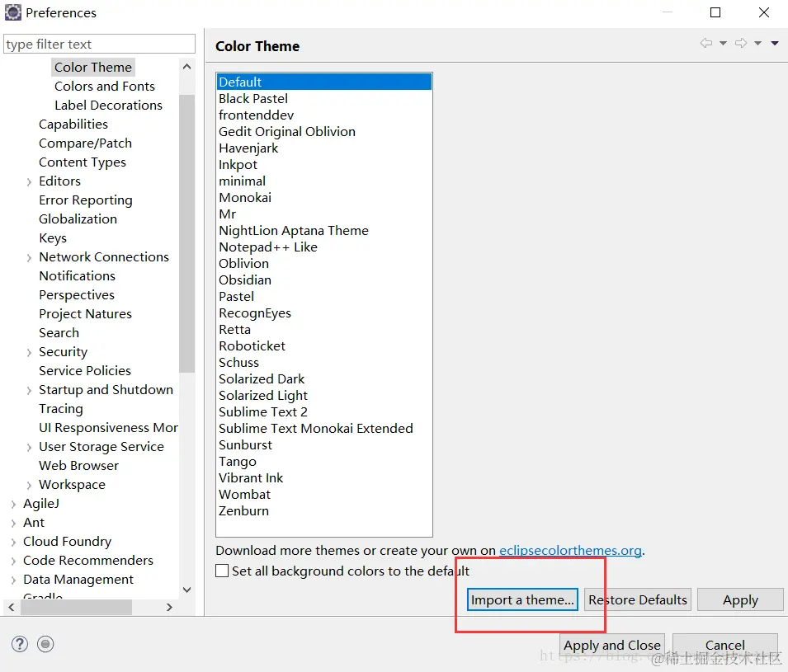Click Restore Defaults button

click(x=637, y=599)
